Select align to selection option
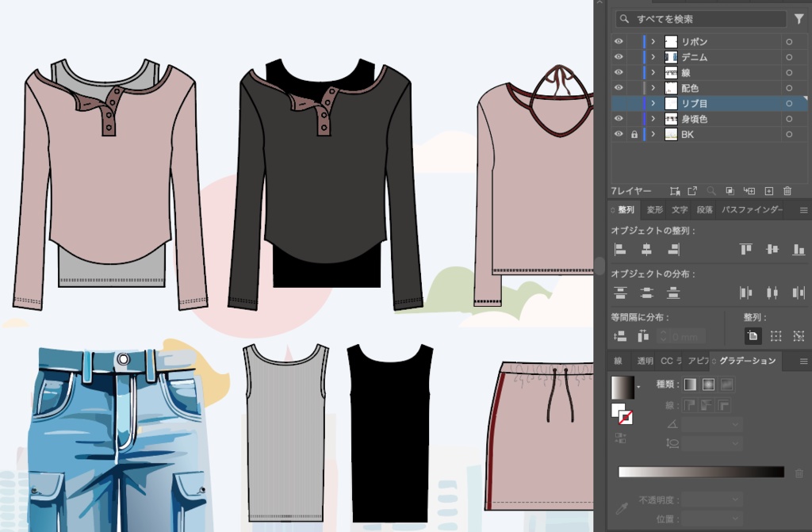Image resolution: width=812 pixels, height=532 pixels. [x=776, y=336]
